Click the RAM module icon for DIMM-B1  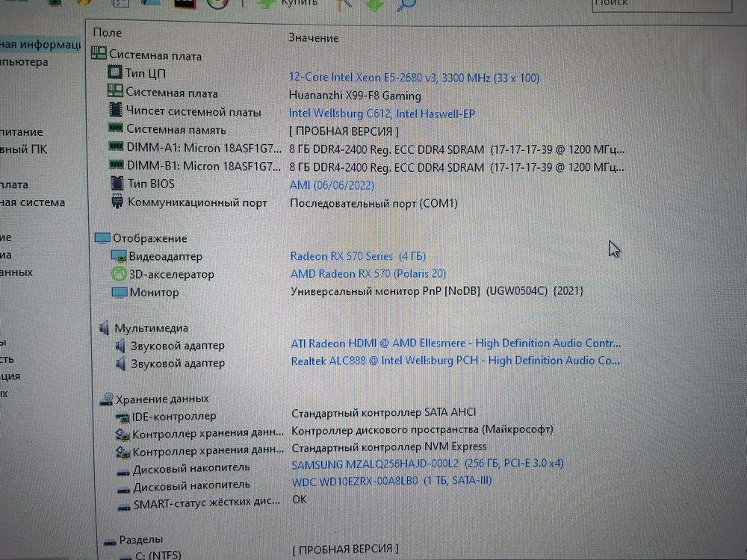117,165
